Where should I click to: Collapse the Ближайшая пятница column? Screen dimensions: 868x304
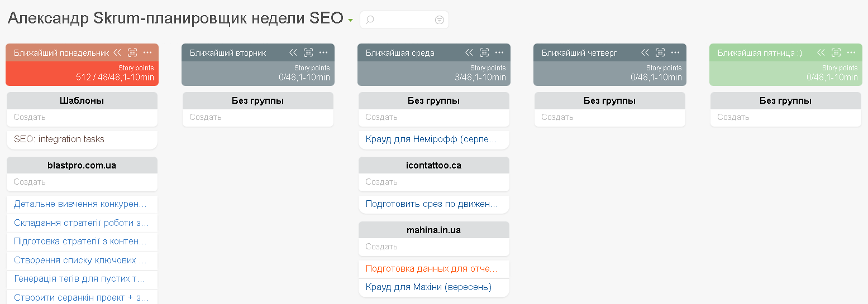tap(821, 52)
